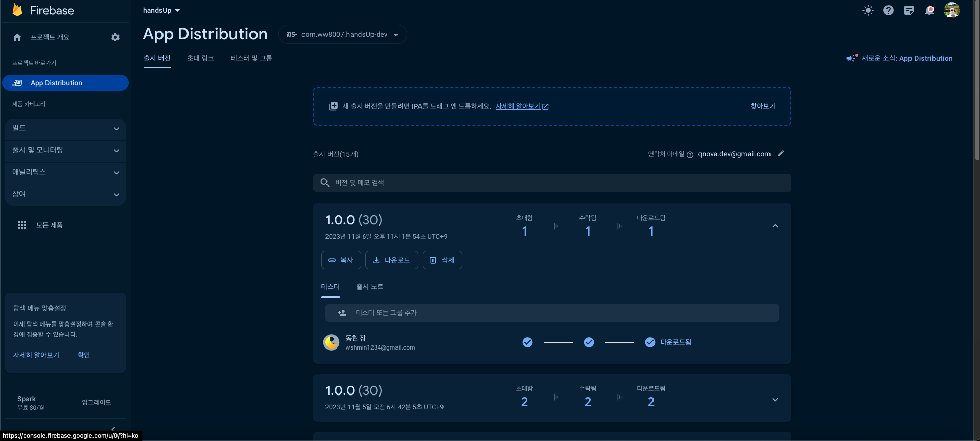980x441 pixels.
Task: Click the search magnifier icon
Action: [325, 183]
